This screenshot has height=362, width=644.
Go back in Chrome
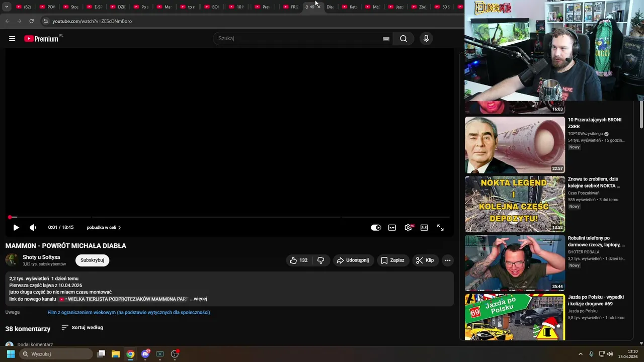click(x=7, y=21)
